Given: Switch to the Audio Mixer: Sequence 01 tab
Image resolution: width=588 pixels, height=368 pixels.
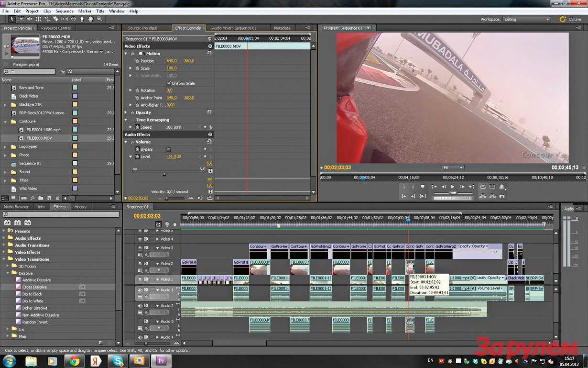Looking at the screenshot, I should [x=234, y=28].
